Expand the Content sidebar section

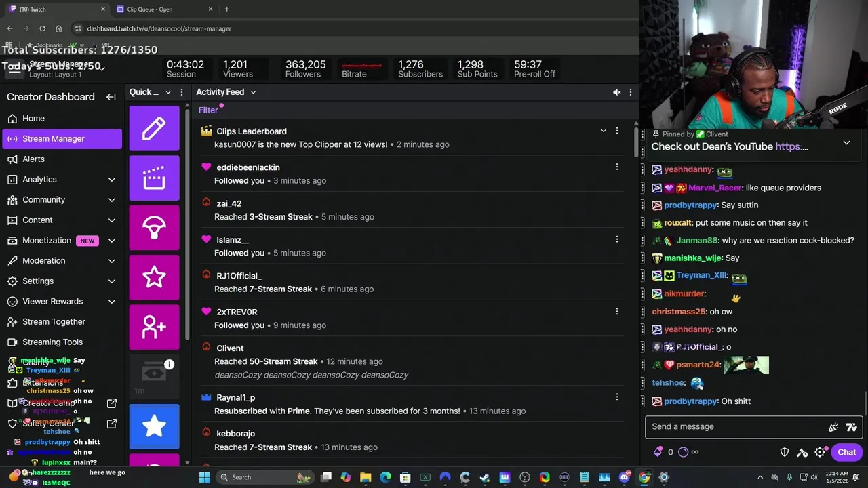click(x=112, y=220)
